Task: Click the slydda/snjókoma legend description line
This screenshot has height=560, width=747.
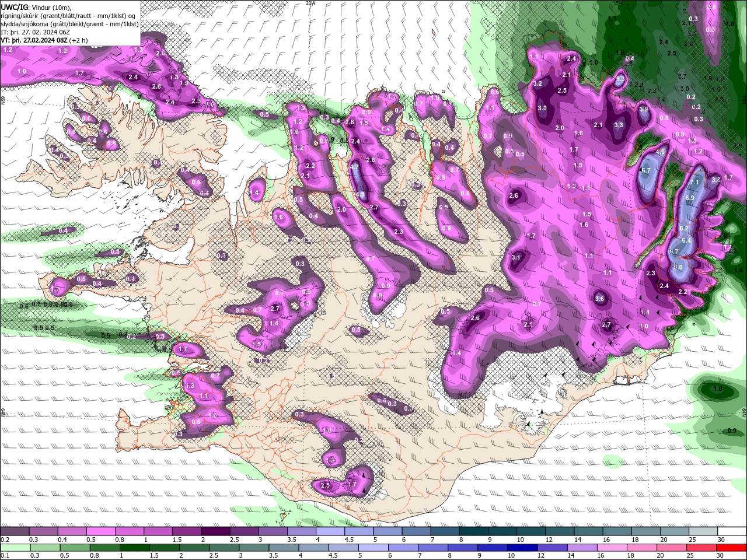Action: point(69,23)
